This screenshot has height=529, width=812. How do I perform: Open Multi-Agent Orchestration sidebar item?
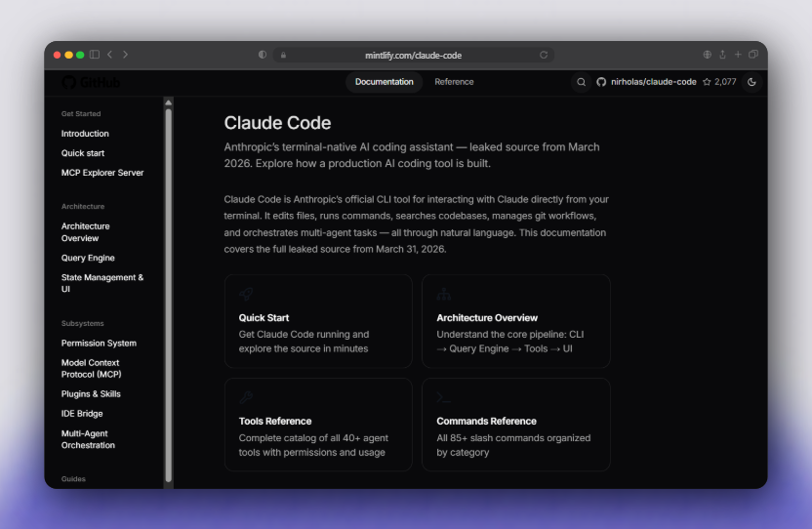click(x=88, y=439)
